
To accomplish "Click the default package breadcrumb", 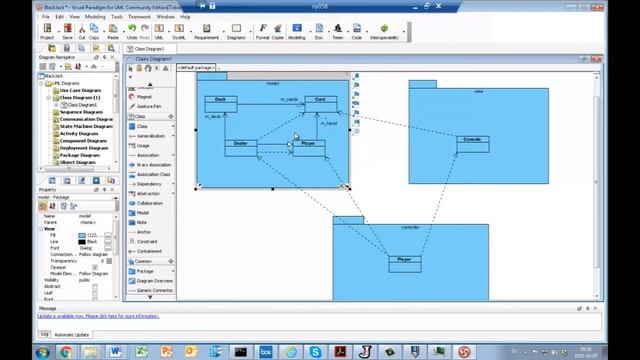I will click(196, 67).
